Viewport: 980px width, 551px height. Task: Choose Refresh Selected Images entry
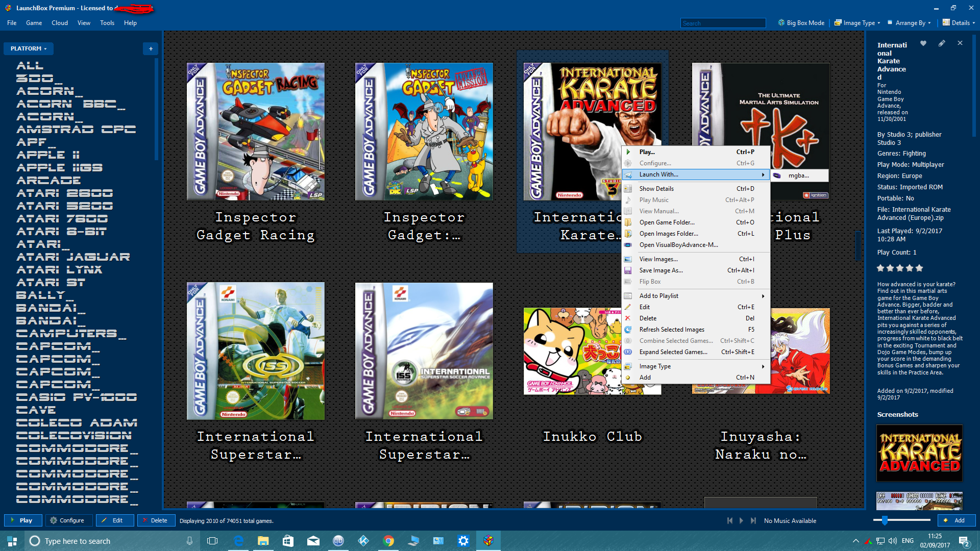pos(696,330)
